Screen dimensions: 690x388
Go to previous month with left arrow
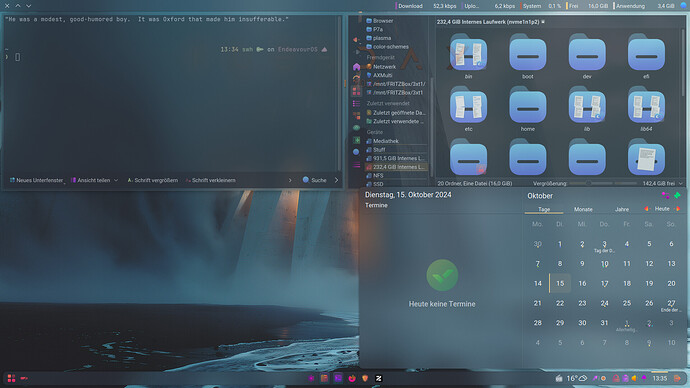pos(646,209)
